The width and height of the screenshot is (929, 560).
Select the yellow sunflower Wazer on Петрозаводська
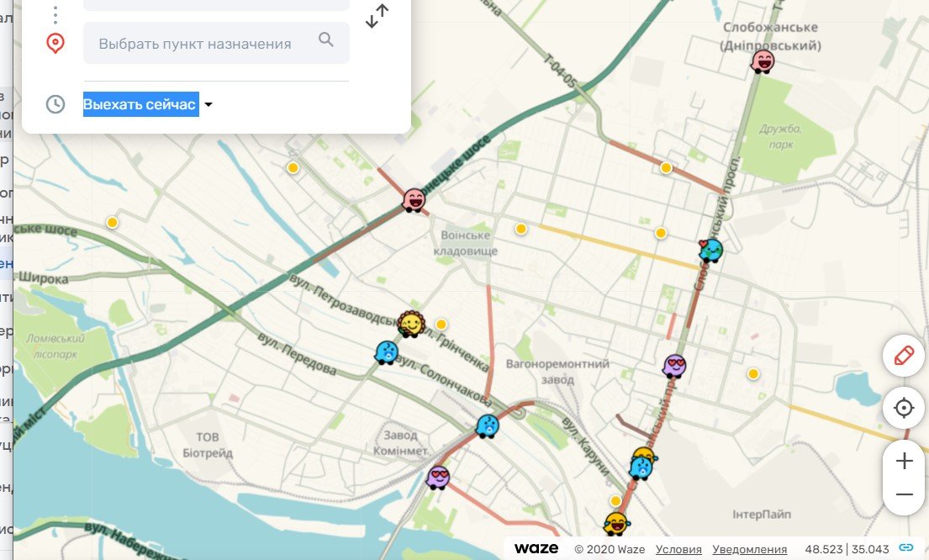click(410, 324)
